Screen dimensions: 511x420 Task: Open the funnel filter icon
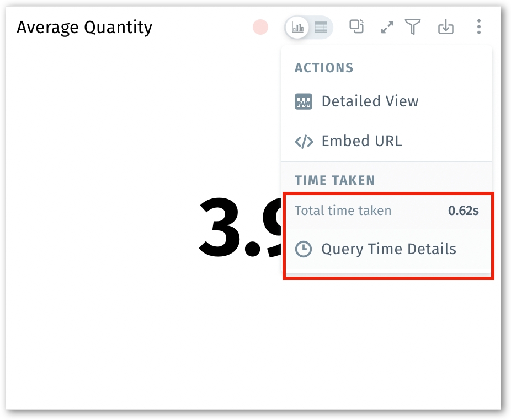413,26
